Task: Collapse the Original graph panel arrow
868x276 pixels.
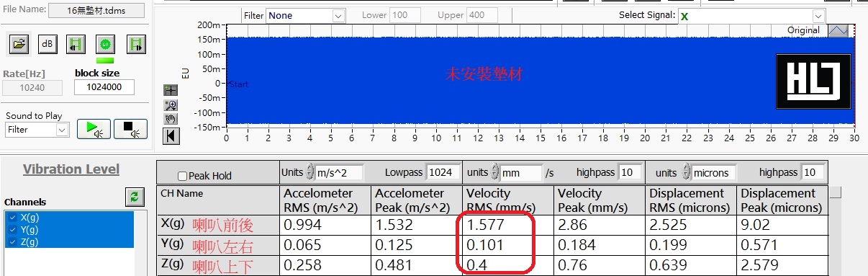Action: pos(838,30)
